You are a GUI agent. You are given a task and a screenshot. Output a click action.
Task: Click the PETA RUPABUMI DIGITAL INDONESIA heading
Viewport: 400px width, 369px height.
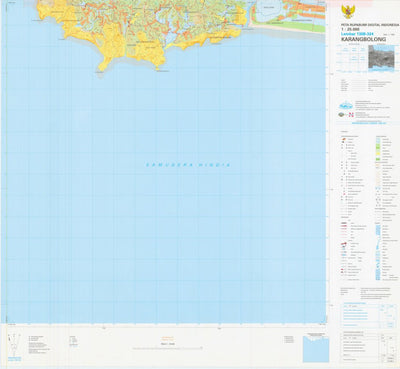[x=370, y=25]
